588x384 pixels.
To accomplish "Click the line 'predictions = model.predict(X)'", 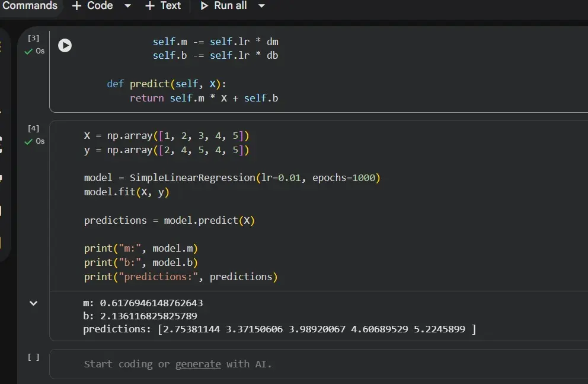I will click(170, 220).
